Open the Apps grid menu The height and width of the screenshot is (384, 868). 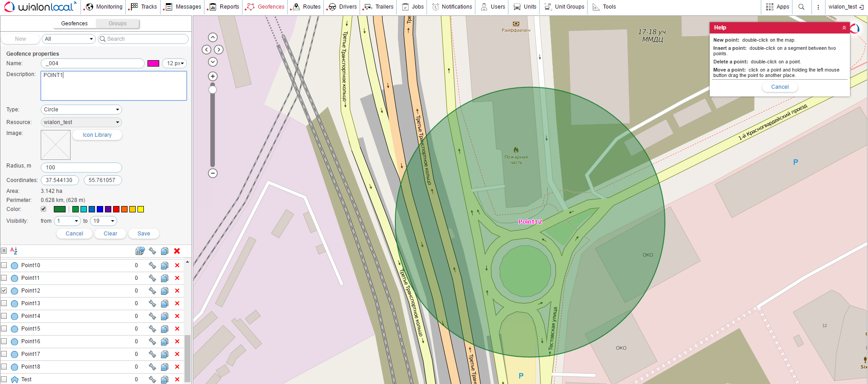click(x=777, y=7)
